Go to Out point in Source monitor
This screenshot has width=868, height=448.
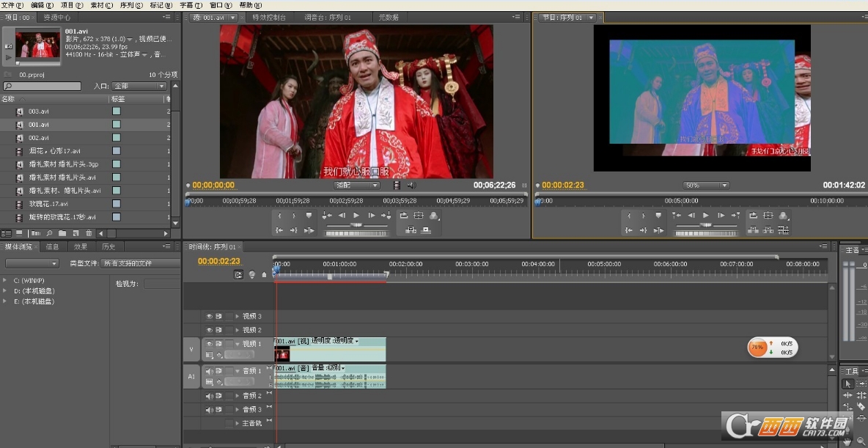294,230
